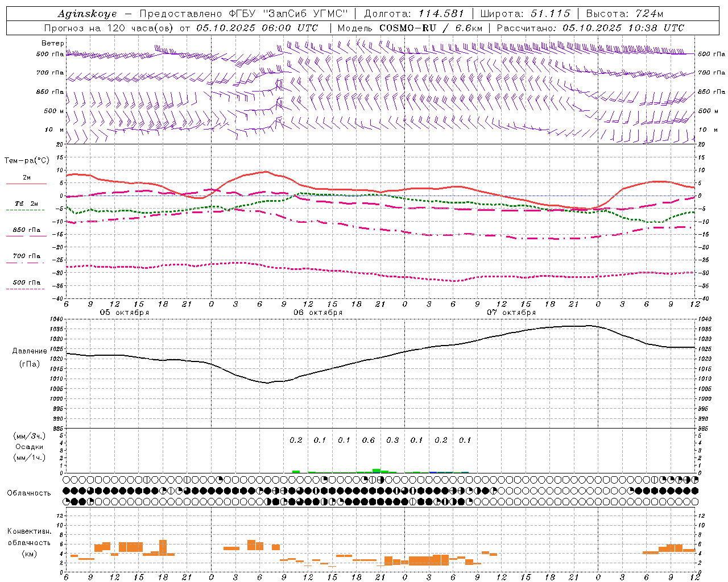The width and height of the screenshot is (728, 582).
Task: Click the 06 октября date label
Action: tap(318, 313)
